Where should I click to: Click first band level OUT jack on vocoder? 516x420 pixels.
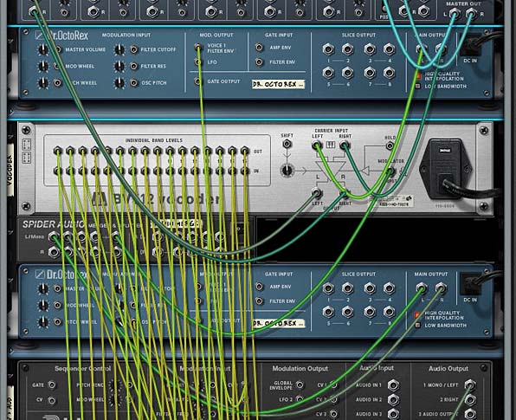58,151
